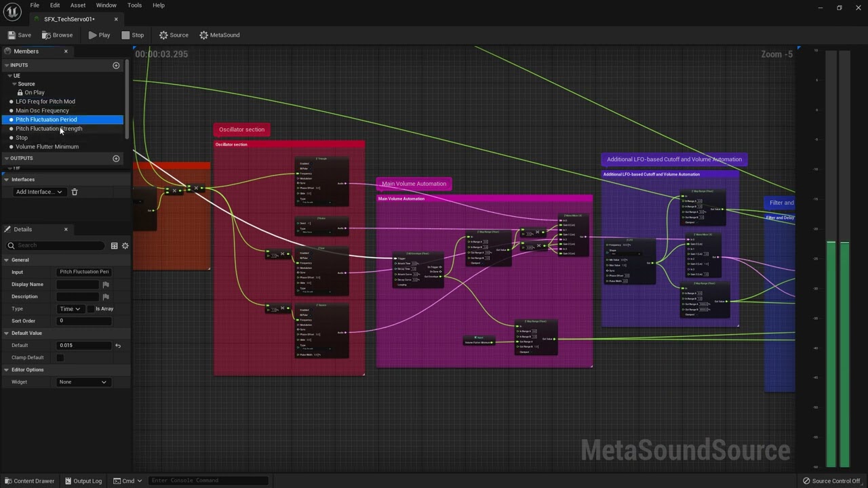The height and width of the screenshot is (488, 868).
Task: Select Volume Flutter Minimum input
Action: (47, 146)
